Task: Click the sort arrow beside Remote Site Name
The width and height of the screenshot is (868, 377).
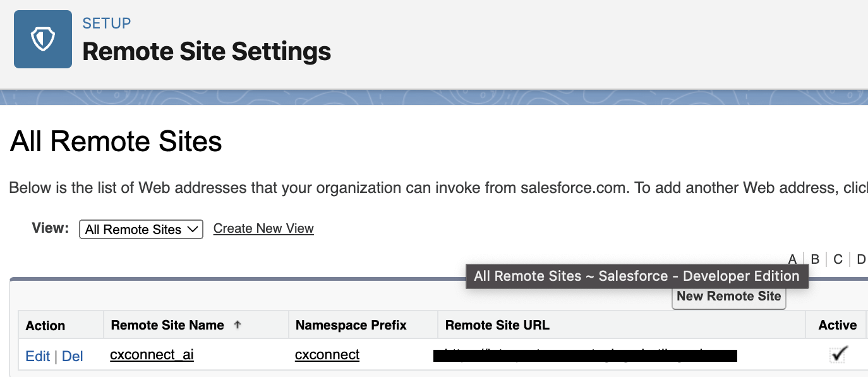Action: [x=238, y=324]
